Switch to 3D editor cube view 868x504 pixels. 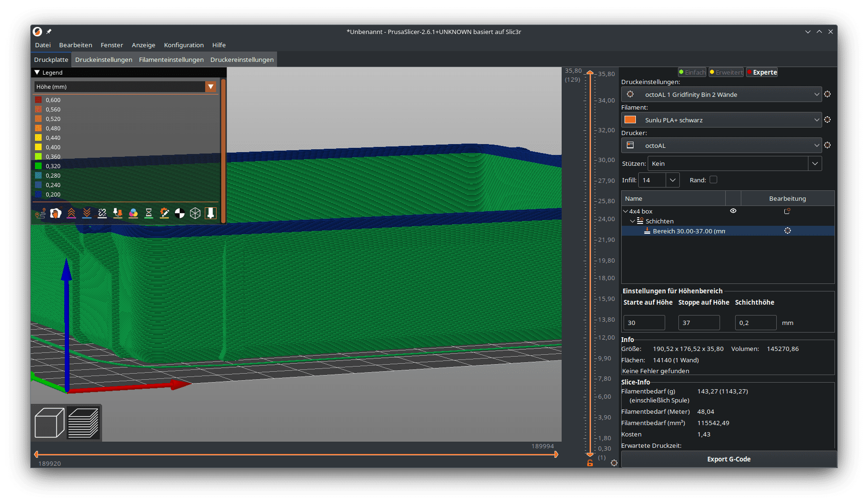tap(50, 423)
